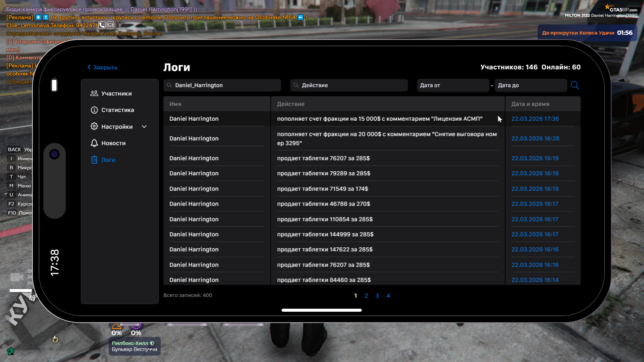Go to logs page 2
644x362 pixels.
[x=366, y=296]
